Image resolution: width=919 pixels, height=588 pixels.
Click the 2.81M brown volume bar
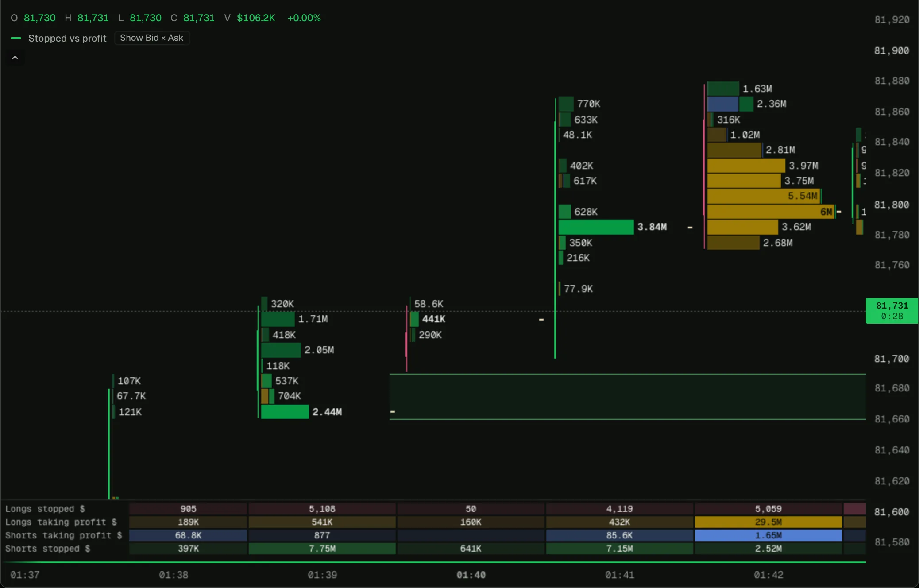tap(734, 150)
